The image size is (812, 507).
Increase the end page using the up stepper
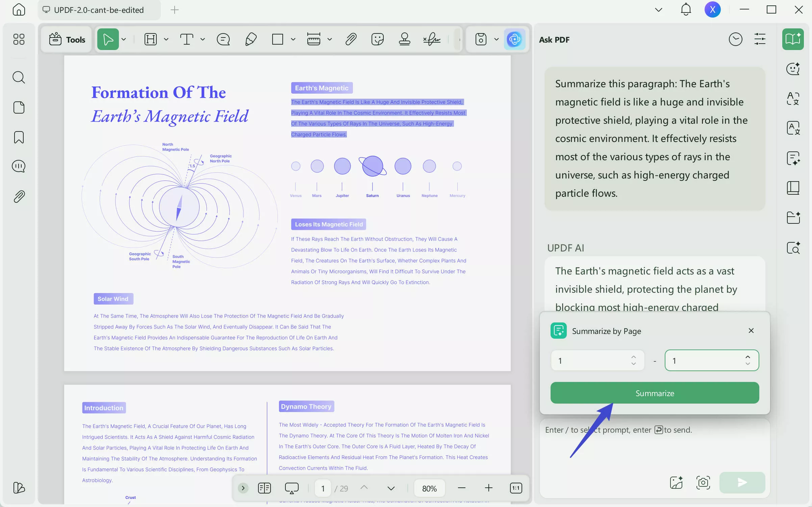[747, 357]
